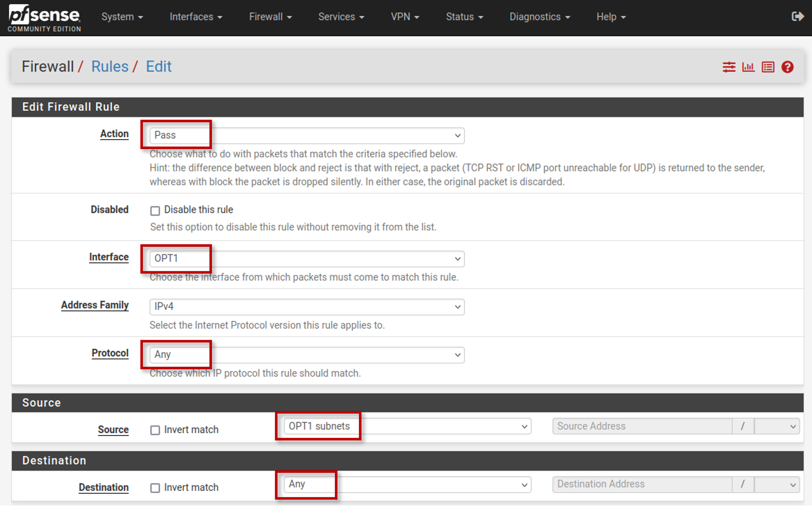Click the Interface field label
This screenshot has height=507, width=812.
point(109,257)
